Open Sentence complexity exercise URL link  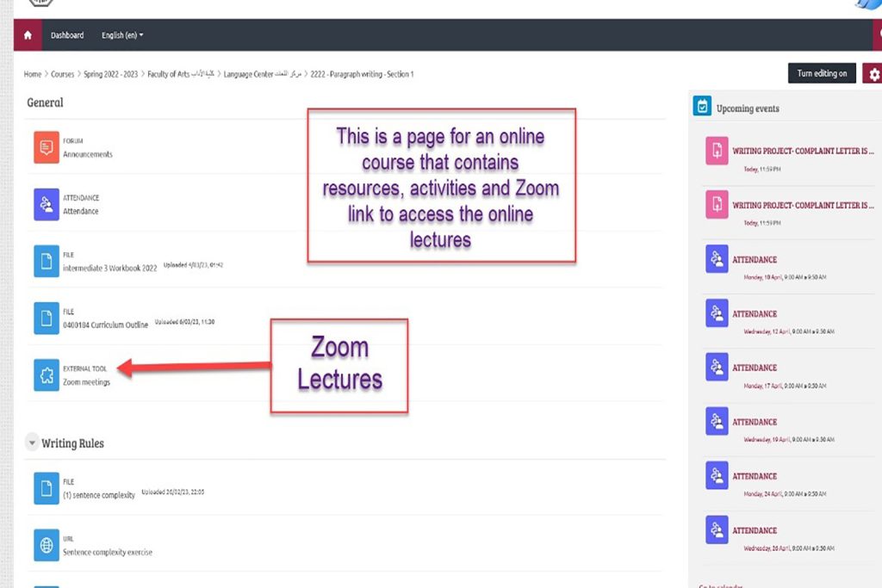point(108,553)
